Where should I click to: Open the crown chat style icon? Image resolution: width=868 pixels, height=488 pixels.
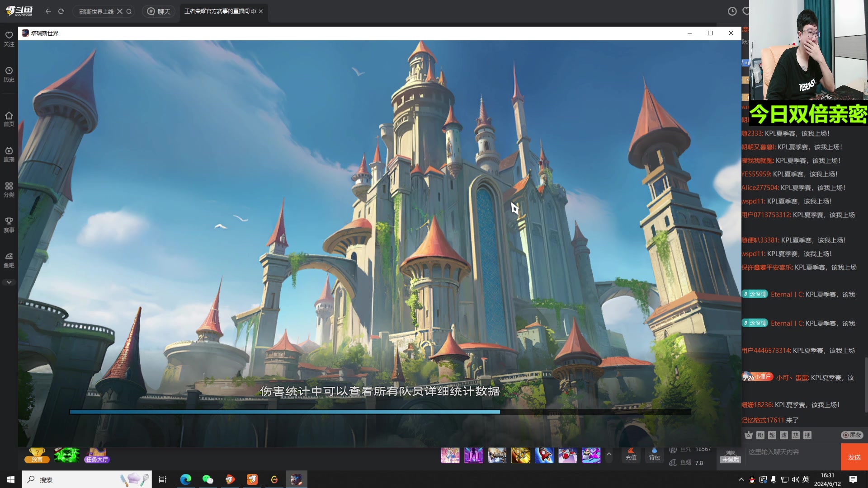point(749,435)
